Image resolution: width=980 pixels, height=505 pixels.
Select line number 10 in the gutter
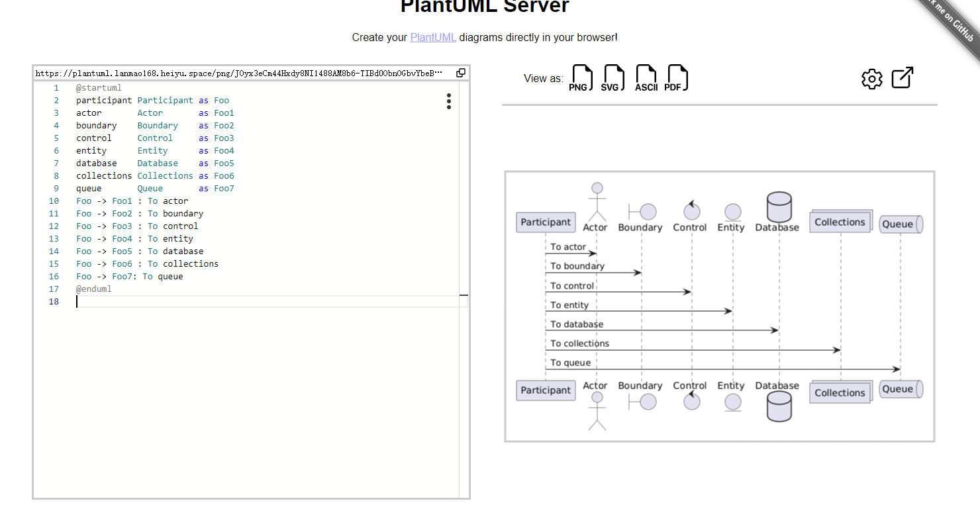point(54,201)
